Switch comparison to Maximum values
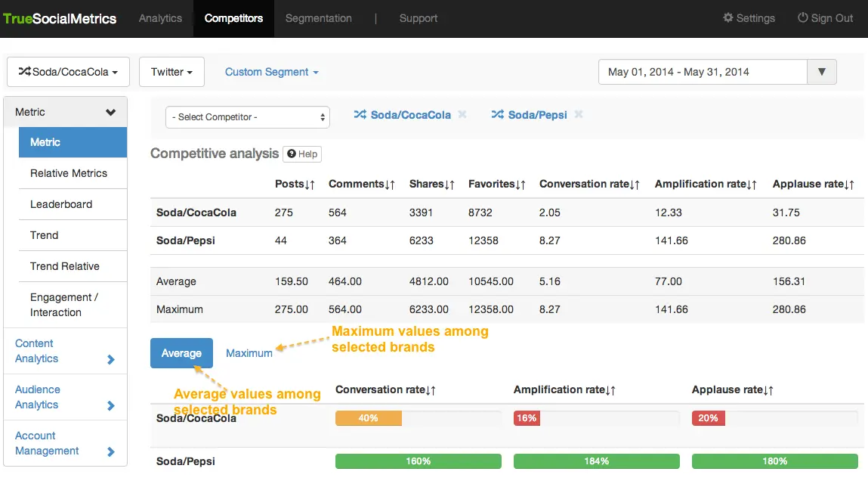This screenshot has width=868, height=487. click(x=249, y=353)
